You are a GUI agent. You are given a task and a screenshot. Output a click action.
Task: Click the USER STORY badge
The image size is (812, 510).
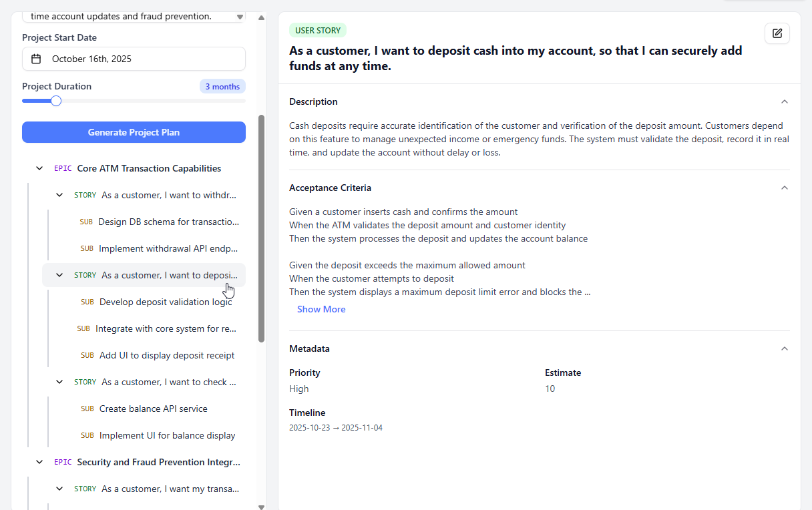pos(318,30)
